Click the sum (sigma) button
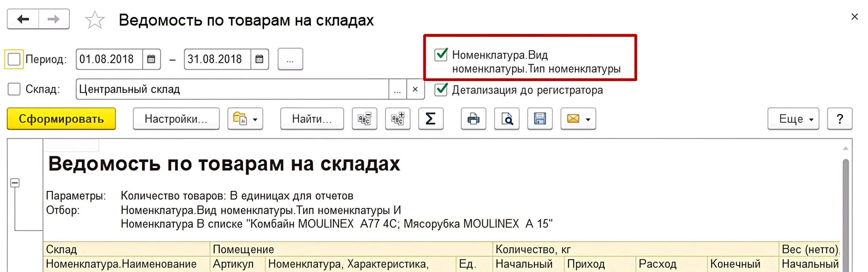868x272 pixels. (x=431, y=119)
